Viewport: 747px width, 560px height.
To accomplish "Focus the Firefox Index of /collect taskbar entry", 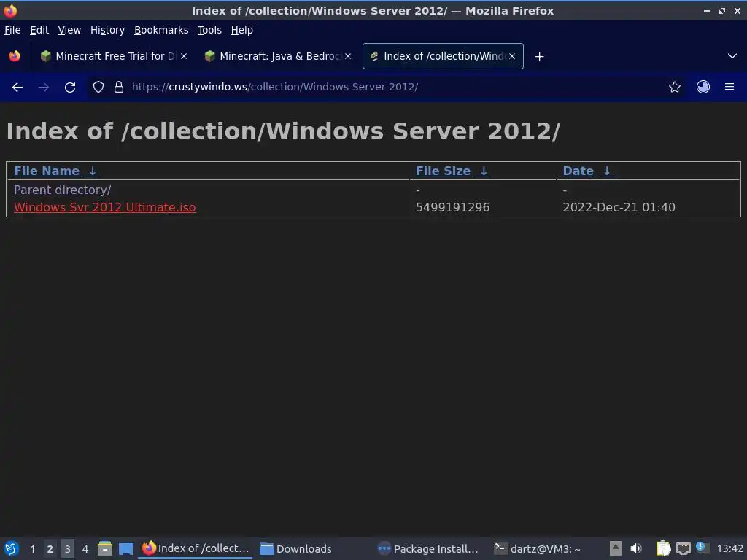I will pyautogui.click(x=196, y=548).
